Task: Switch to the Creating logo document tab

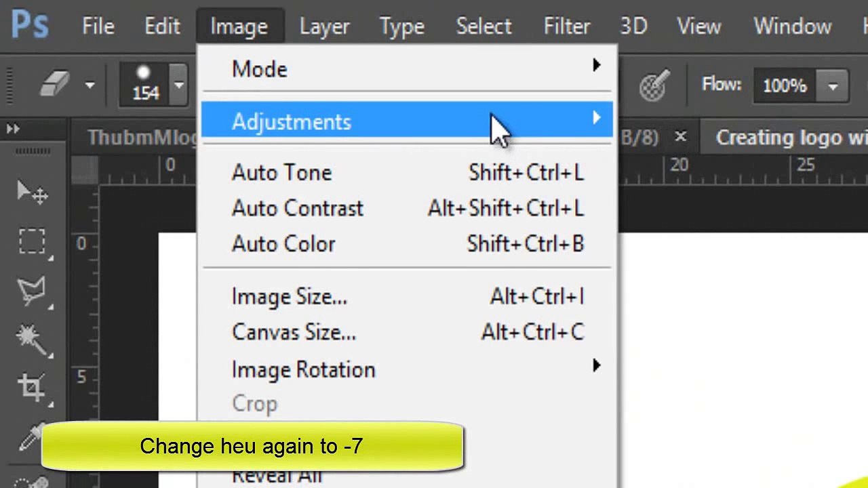Action: coord(791,138)
